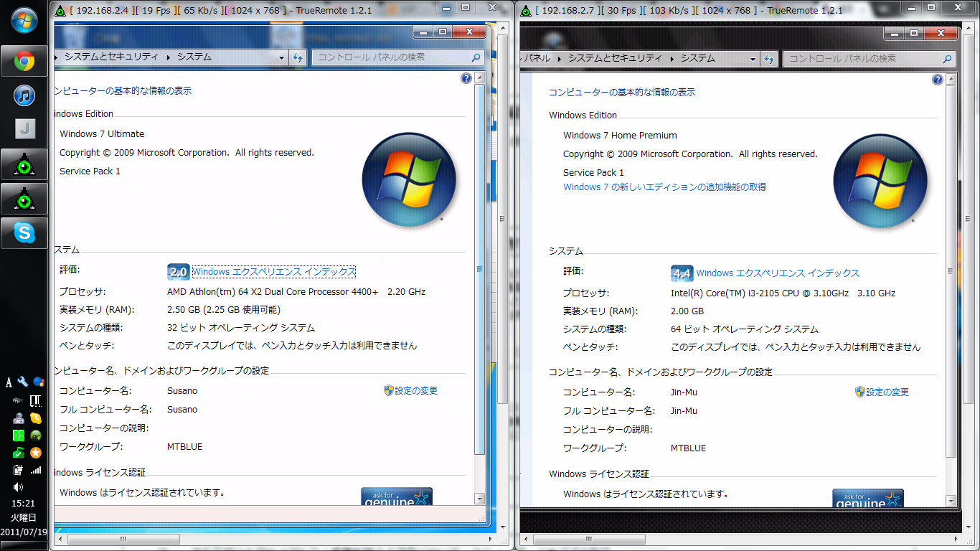The image size is (980, 551).
Task: Click the IME letter A tray icon
Action: tap(9, 382)
